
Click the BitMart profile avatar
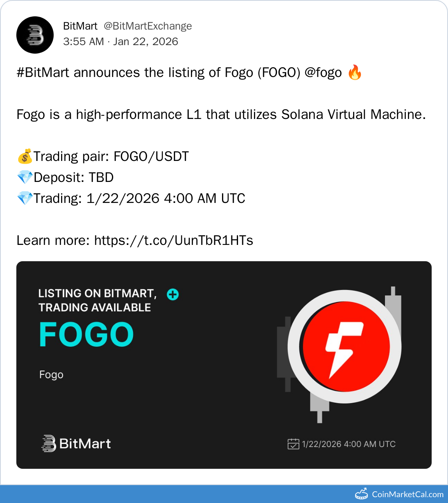[x=35, y=35]
